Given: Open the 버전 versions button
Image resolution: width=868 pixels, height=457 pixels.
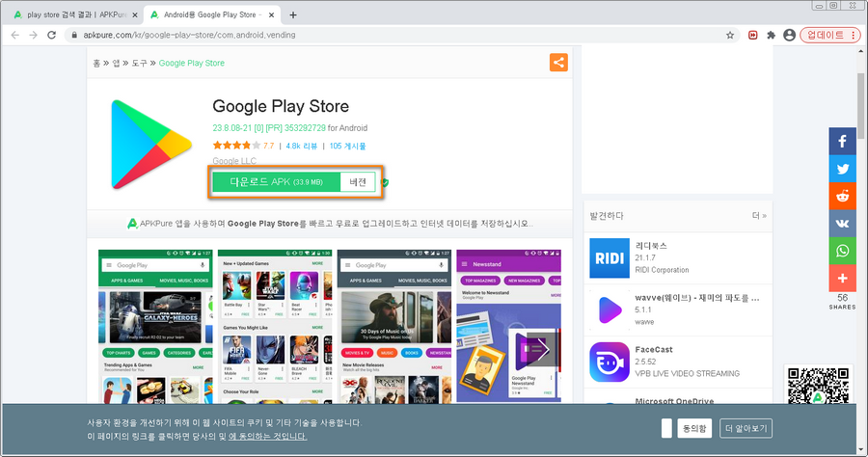Looking at the screenshot, I should [x=358, y=182].
